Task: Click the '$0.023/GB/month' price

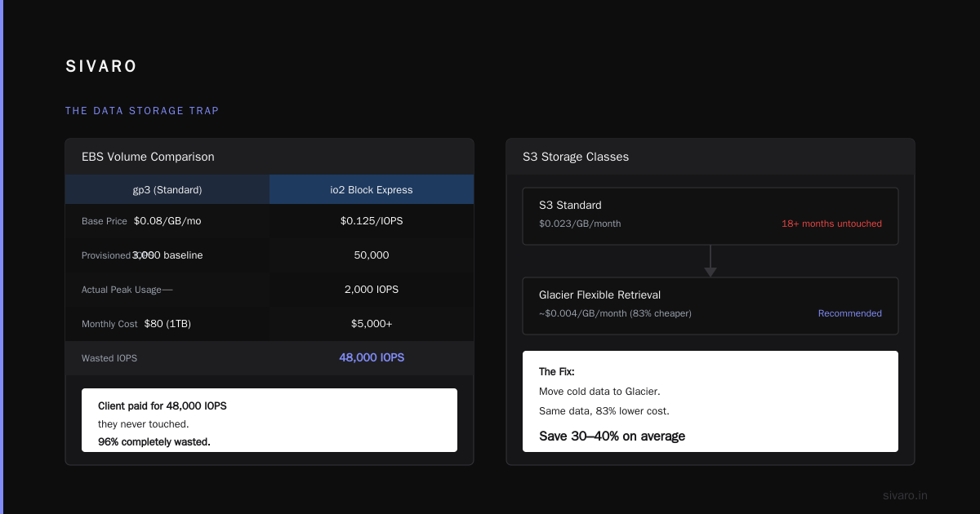Action: point(580,224)
